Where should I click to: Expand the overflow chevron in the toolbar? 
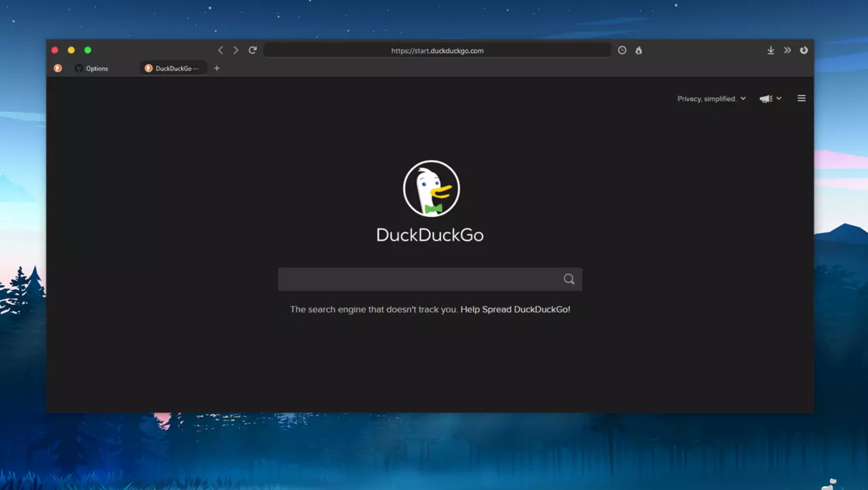point(787,49)
